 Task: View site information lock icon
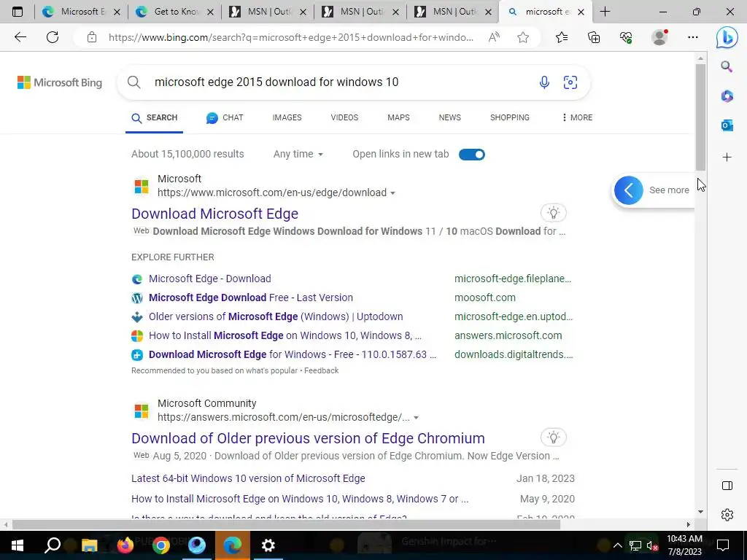[92, 37]
